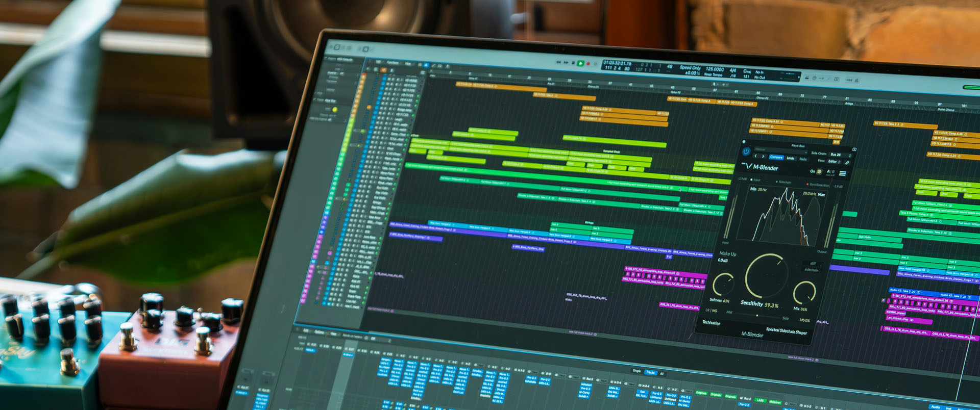Switch the A|B comparison state
The image size is (980, 410).
pos(831,171)
